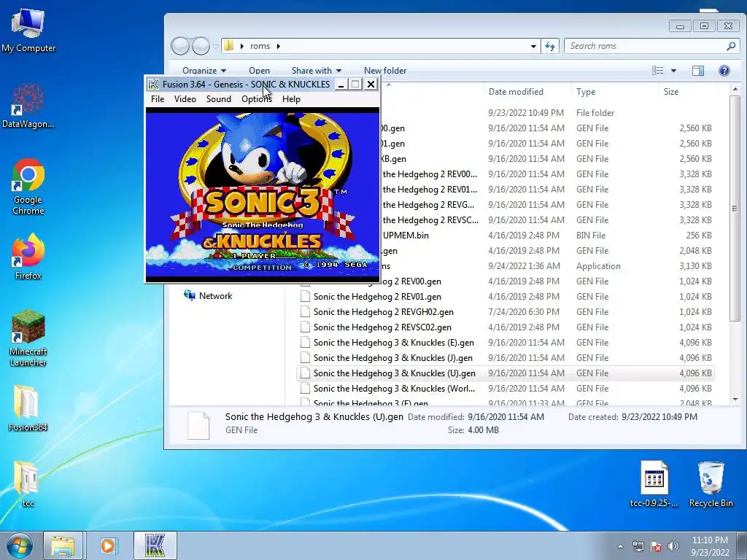Toggle the preview pane icon
This screenshot has height=560, width=747.
pos(698,71)
